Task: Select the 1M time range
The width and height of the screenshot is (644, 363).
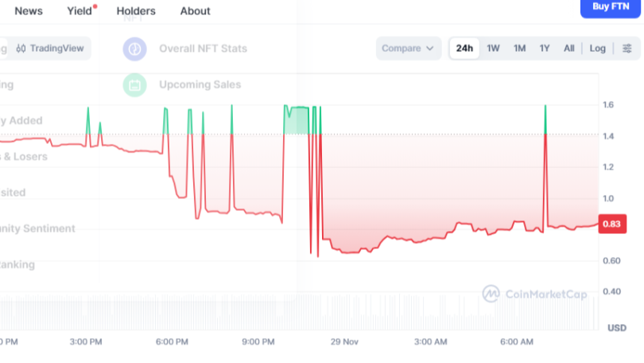Action: point(519,49)
